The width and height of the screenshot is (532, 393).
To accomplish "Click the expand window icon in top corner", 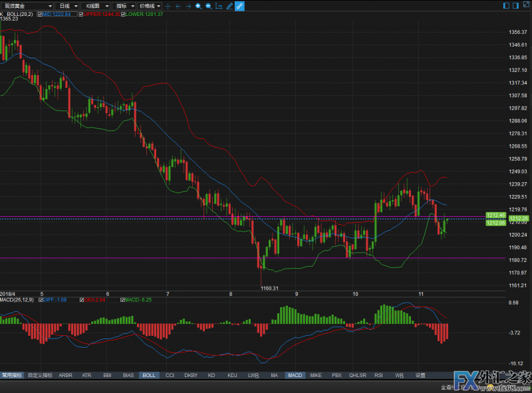I will tap(527, 4).
